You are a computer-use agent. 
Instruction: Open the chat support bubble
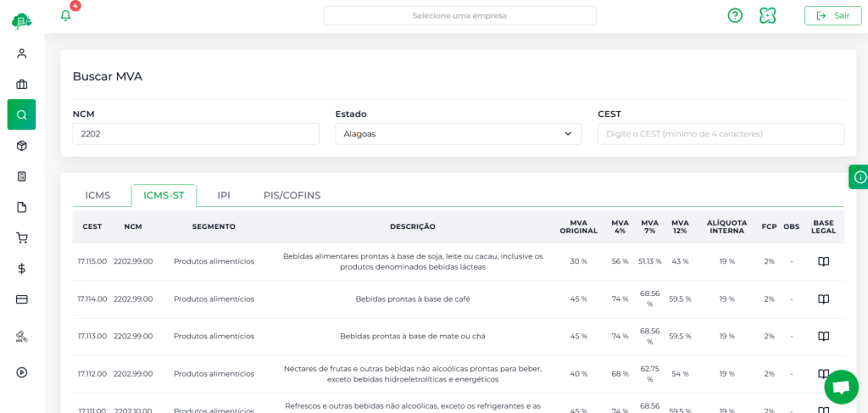tap(841, 387)
